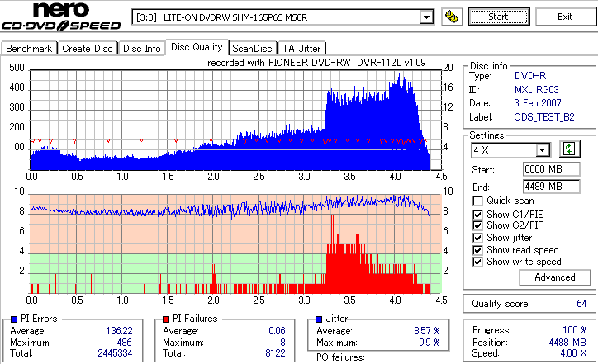Click the Exit button

tap(565, 17)
